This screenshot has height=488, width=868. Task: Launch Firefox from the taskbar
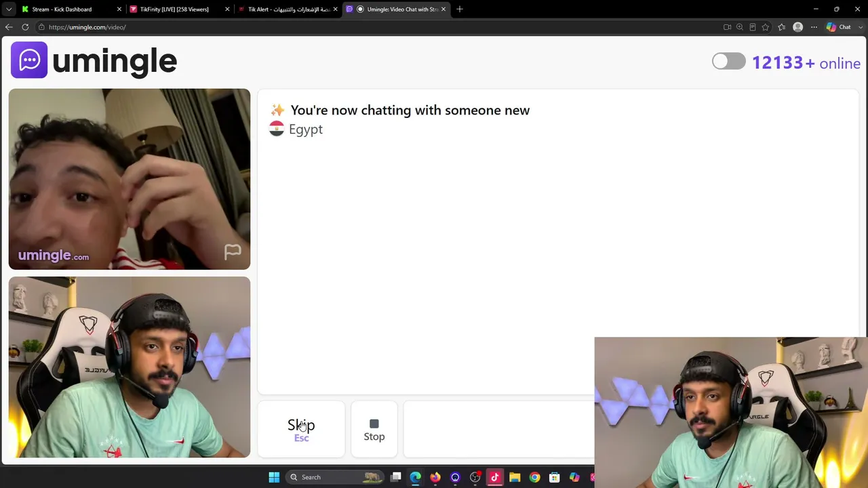435,477
